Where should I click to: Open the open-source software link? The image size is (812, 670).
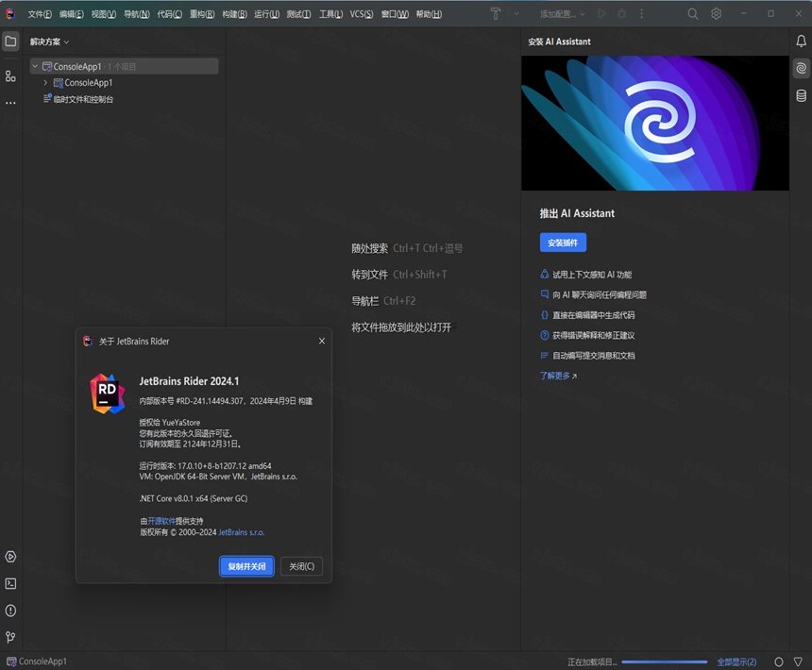pyautogui.click(x=161, y=521)
